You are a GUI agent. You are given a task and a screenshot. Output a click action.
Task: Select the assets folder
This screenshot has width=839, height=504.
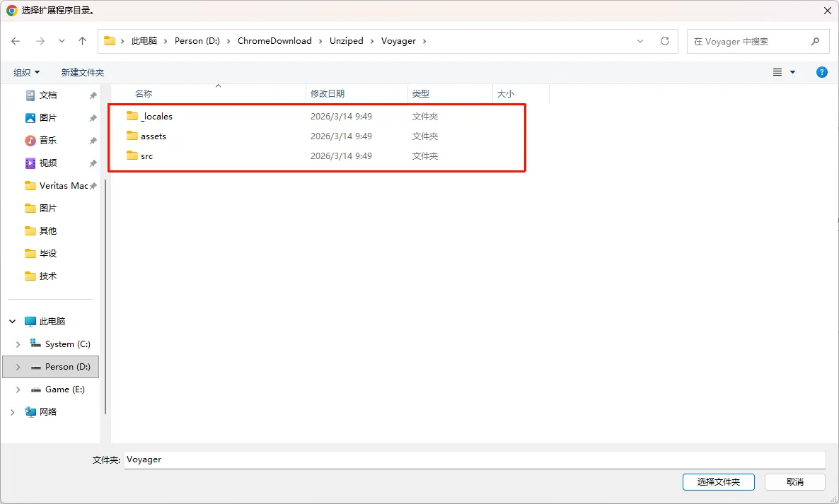point(153,136)
